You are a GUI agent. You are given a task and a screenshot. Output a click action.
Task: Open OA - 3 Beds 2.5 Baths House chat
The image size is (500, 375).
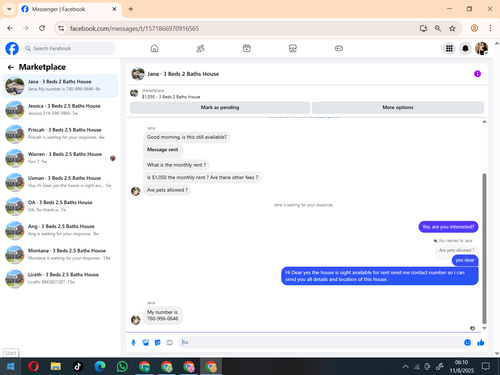pos(60,206)
